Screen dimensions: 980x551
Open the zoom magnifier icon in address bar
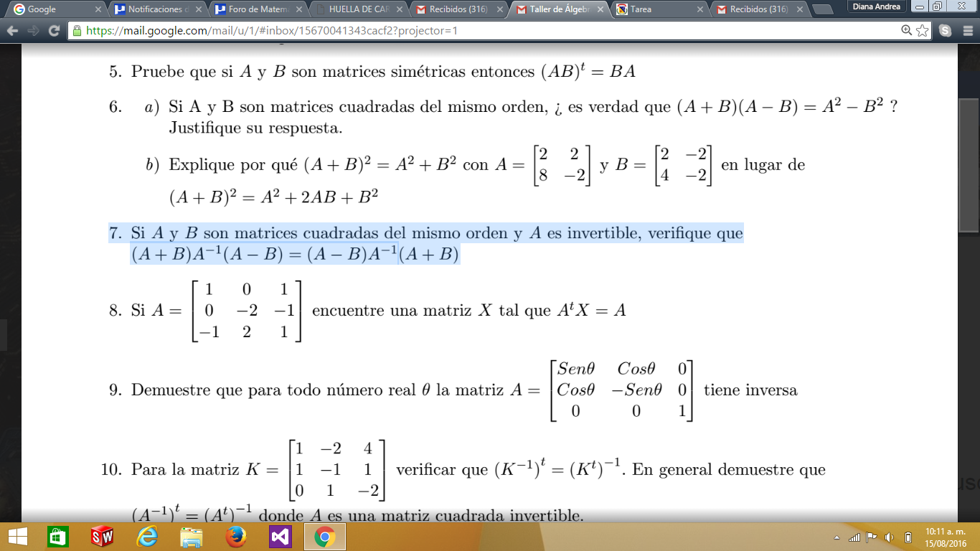[x=907, y=31]
